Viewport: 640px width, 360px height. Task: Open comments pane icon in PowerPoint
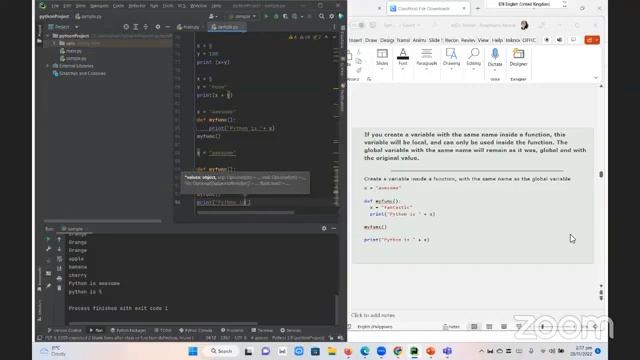click(x=573, y=40)
